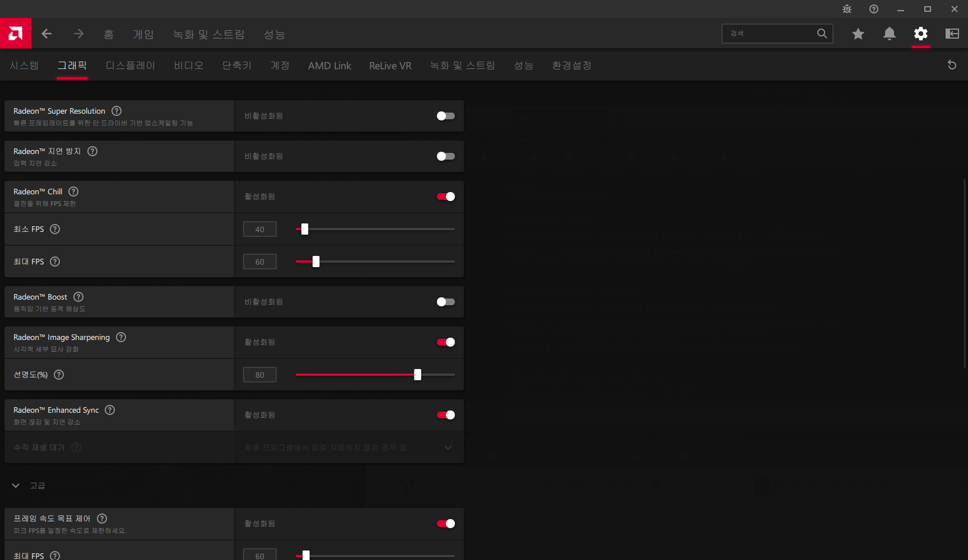Viewport: 968px width, 560px height.
Task: Show help for Radeon Image Sharpening
Action: tap(121, 337)
